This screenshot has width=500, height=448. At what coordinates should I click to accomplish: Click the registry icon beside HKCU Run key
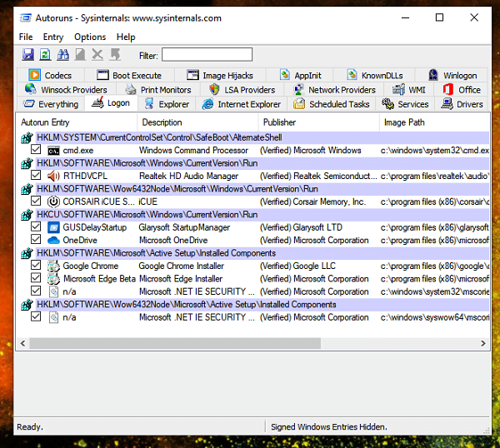(x=27, y=215)
